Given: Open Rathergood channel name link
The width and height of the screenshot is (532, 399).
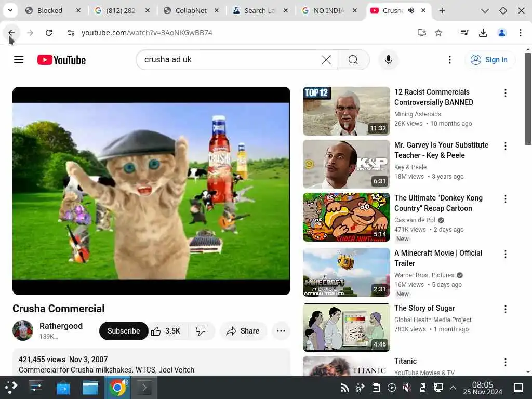Looking at the screenshot, I should point(61,326).
